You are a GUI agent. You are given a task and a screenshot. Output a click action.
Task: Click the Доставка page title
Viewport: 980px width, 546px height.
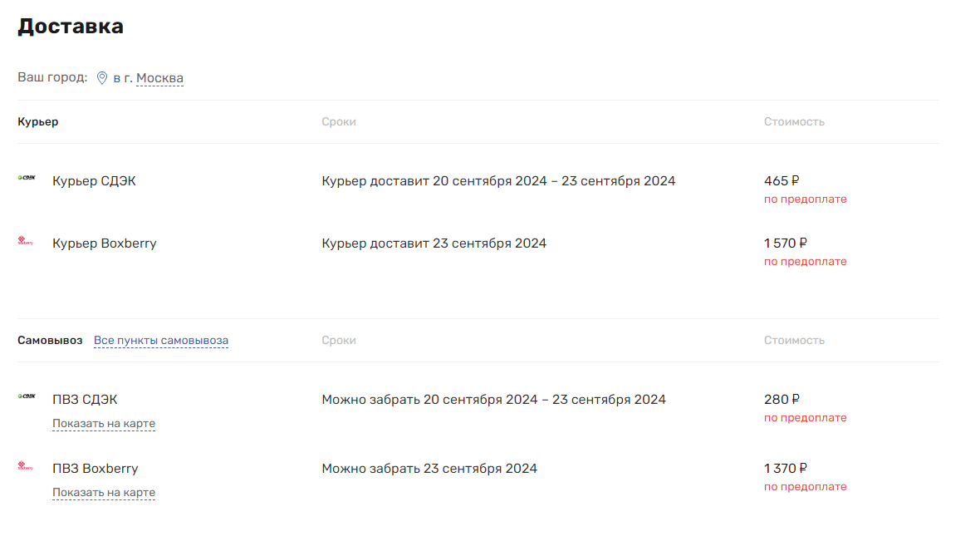point(71,27)
